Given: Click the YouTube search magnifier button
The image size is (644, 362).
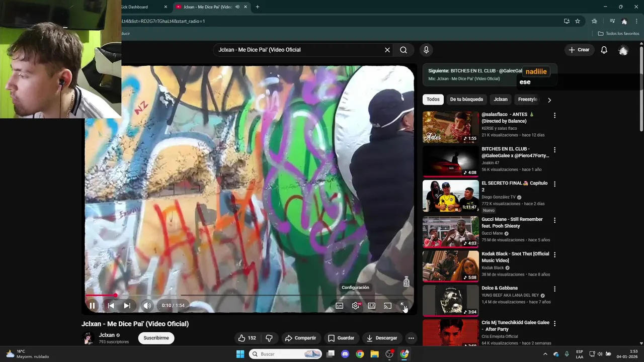Looking at the screenshot, I should tap(404, 50).
